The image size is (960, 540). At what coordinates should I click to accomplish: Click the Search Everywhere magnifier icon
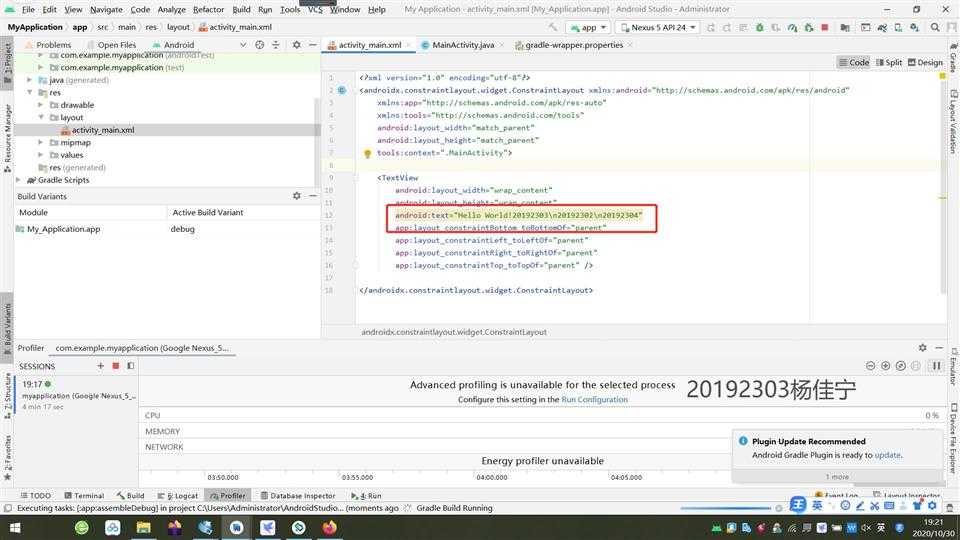935,28
